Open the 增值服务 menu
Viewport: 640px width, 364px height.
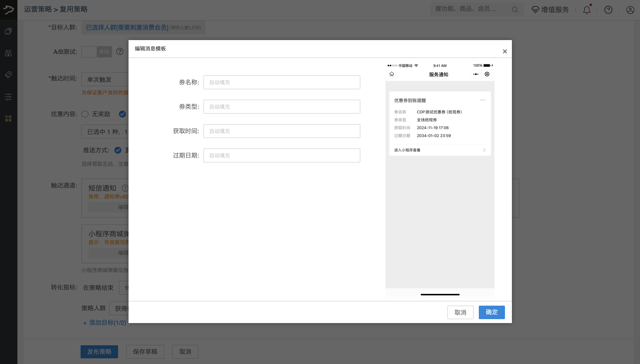point(550,10)
